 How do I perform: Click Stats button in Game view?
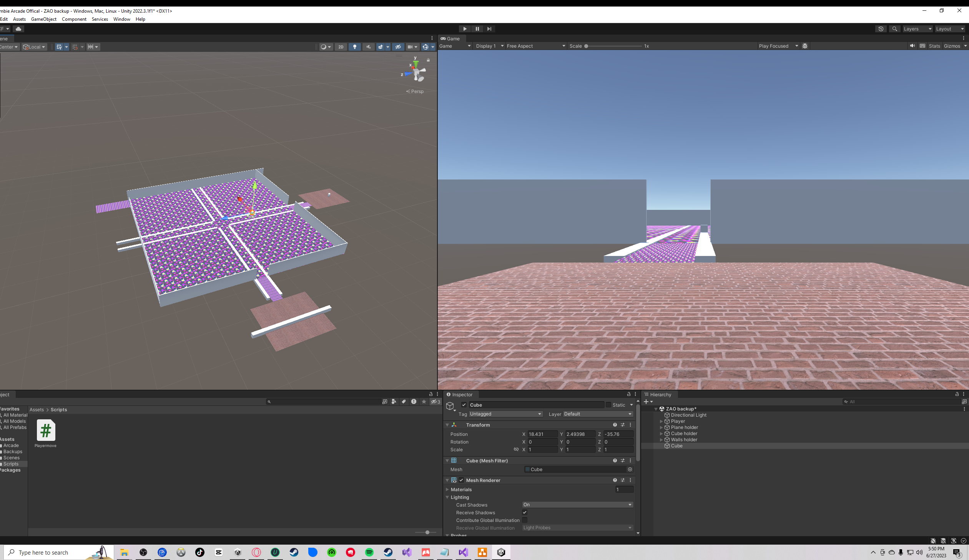(934, 46)
